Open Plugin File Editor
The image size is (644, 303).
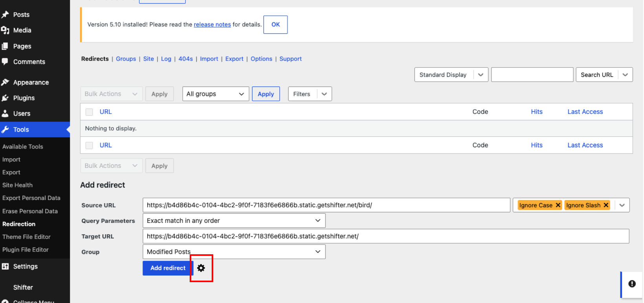coord(26,250)
